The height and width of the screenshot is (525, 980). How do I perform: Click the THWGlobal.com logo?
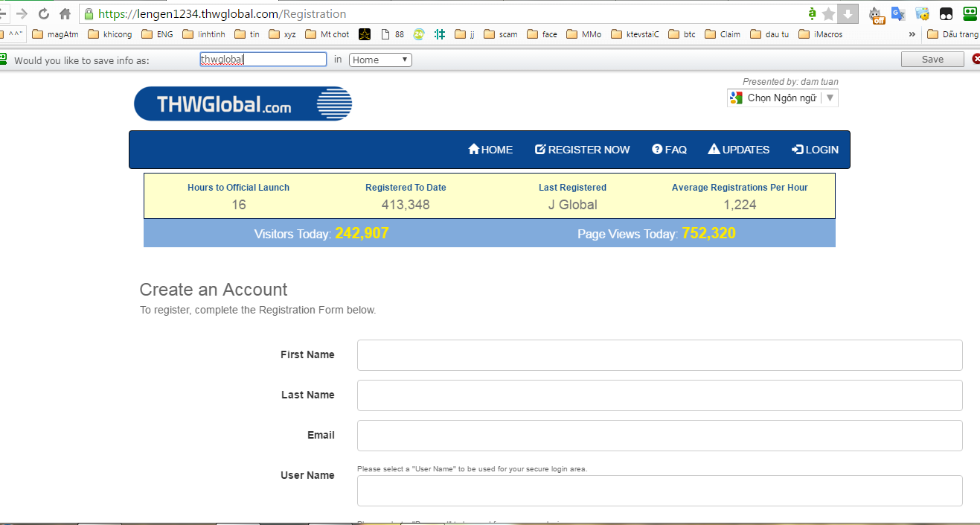coord(243,104)
